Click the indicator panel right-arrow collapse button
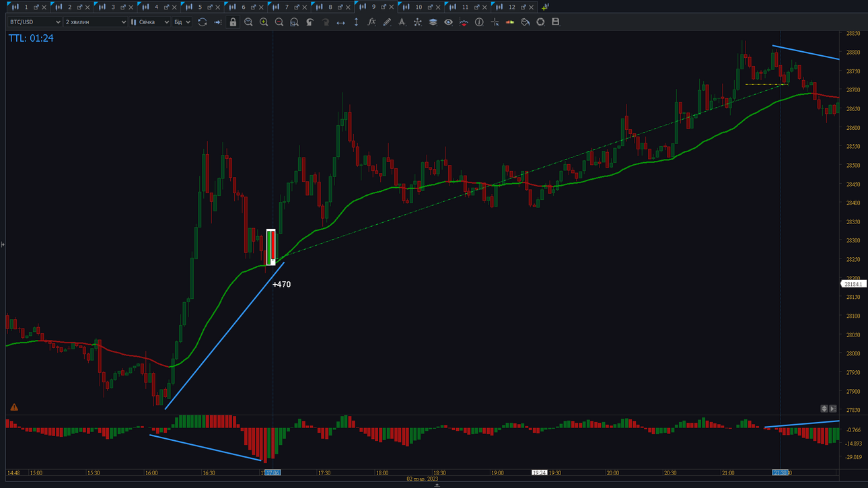The width and height of the screenshot is (868, 488). (833, 409)
